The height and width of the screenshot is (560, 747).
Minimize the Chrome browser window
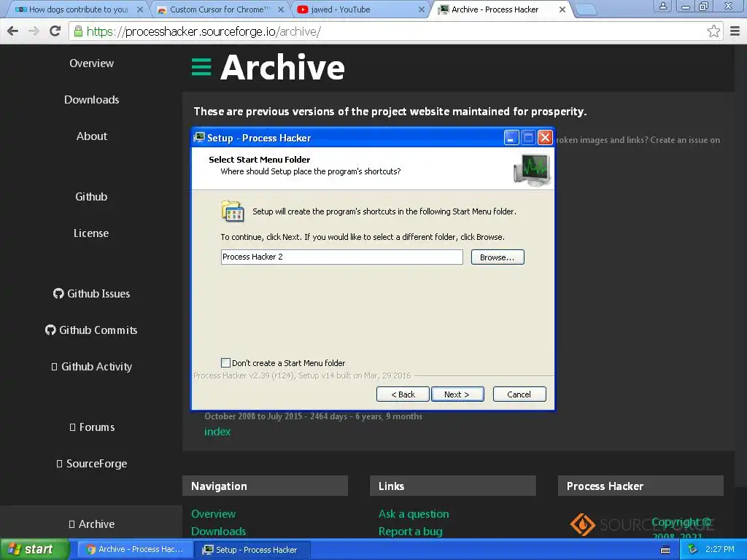coord(686,6)
